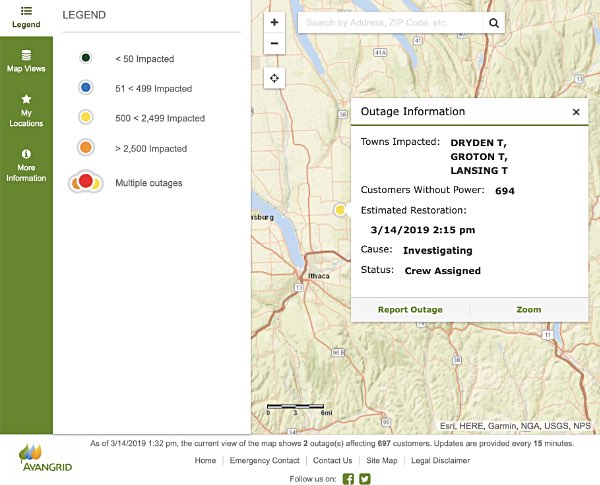This screenshot has height=485, width=600.
Task: Go to the Home footer link
Action: pos(205,461)
